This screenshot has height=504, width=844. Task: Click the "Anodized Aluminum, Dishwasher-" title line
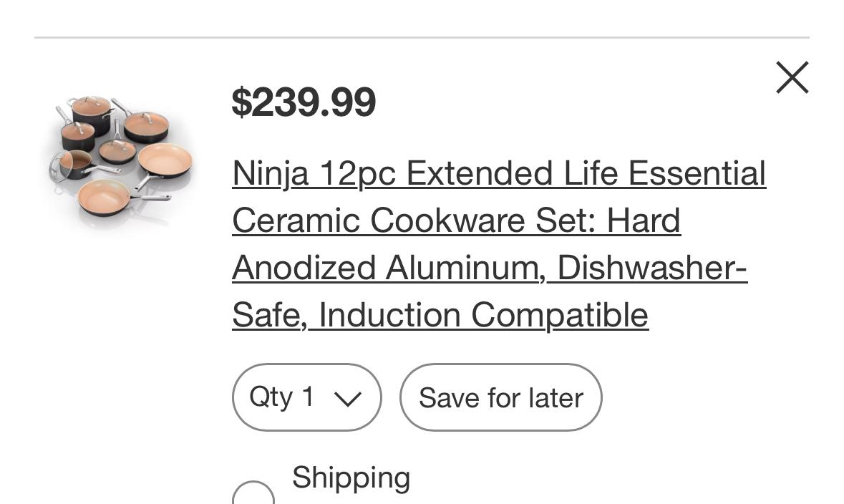point(490,268)
